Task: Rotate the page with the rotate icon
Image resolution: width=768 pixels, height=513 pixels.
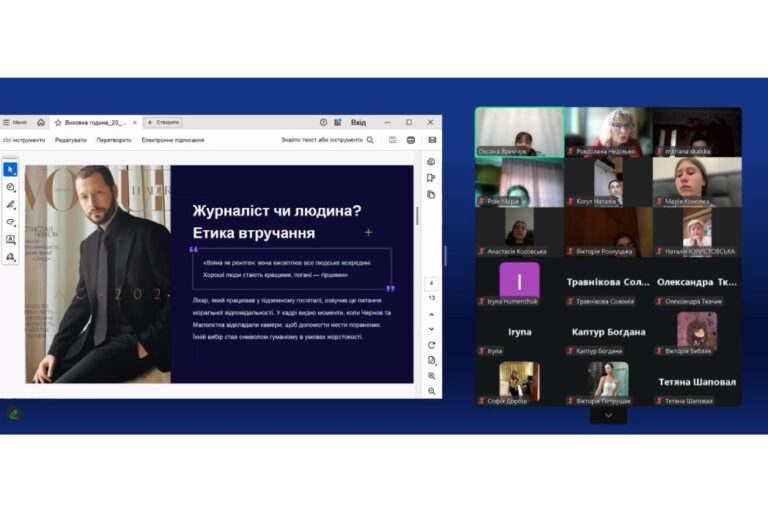Action: point(432,345)
